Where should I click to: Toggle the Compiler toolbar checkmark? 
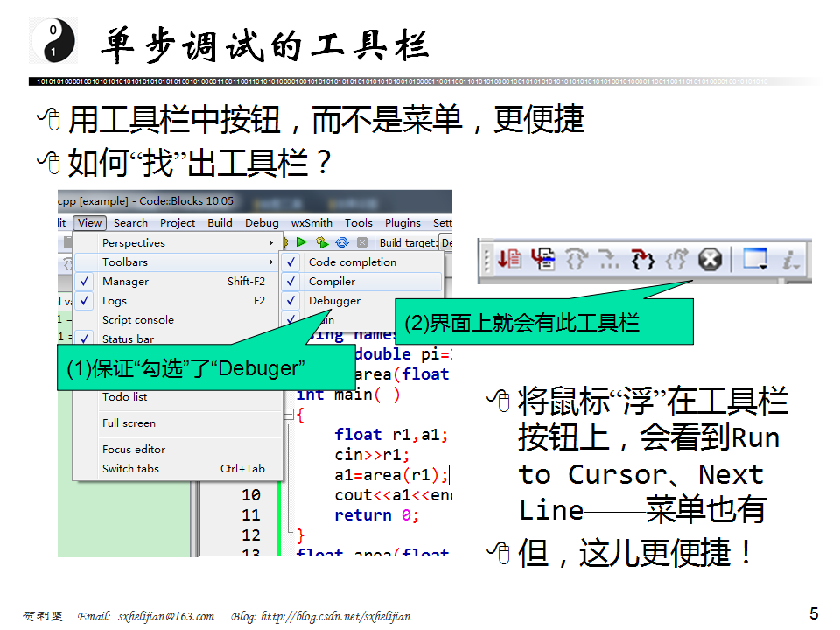(290, 281)
